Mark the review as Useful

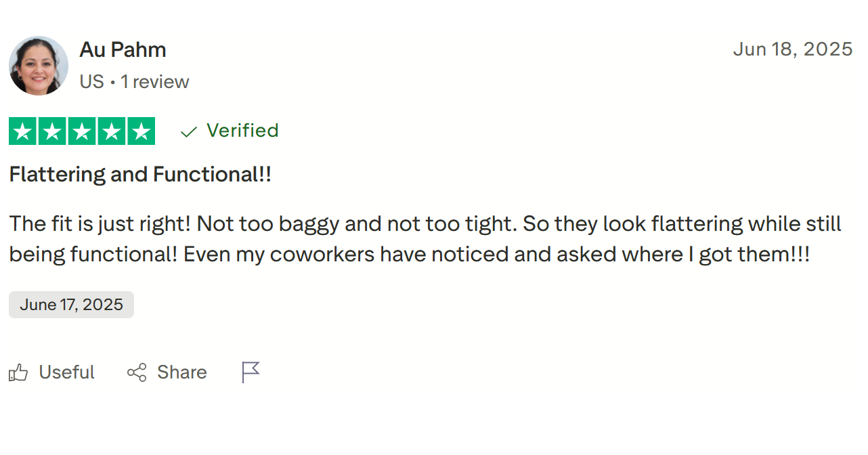[x=66, y=372]
